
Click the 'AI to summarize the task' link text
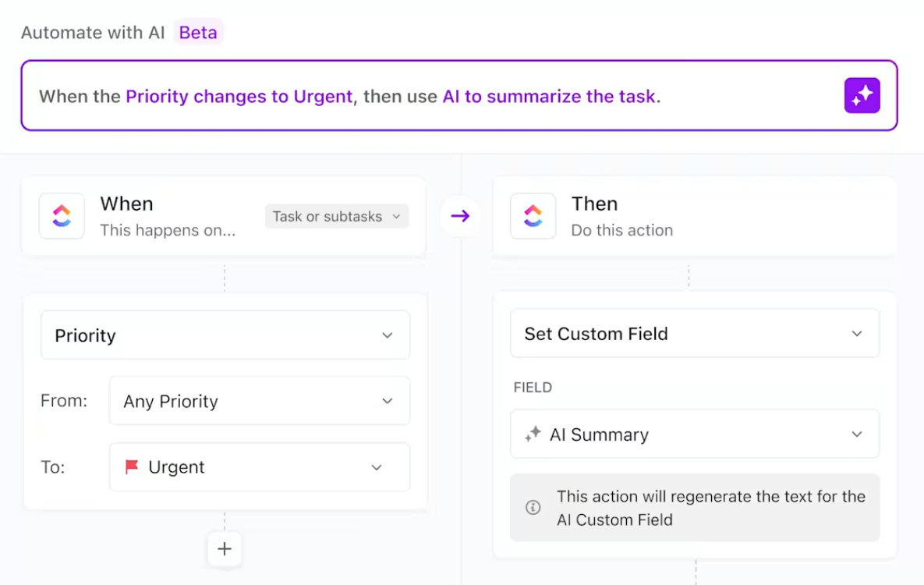(548, 97)
